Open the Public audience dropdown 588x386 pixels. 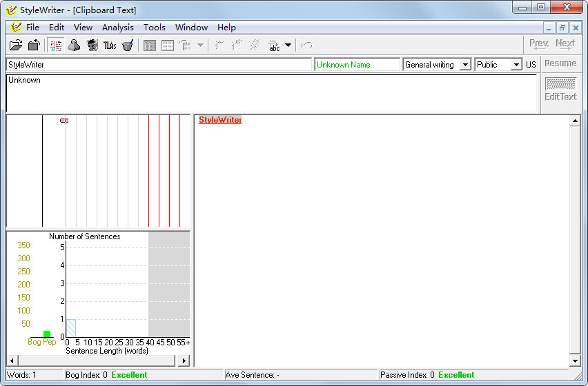click(x=516, y=65)
